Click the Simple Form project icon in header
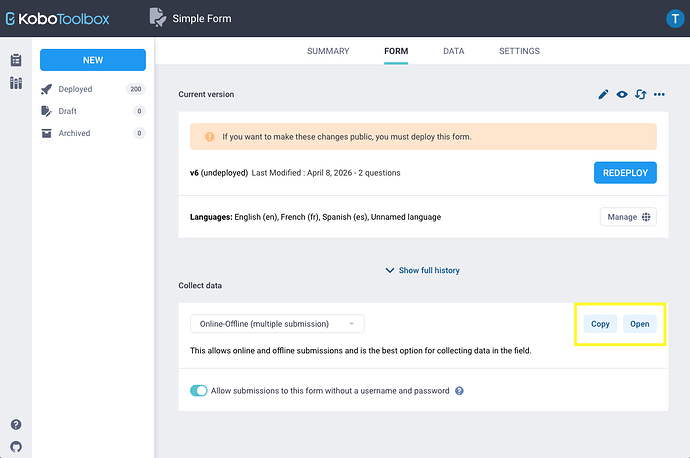This screenshot has width=690, height=458. 158,18
